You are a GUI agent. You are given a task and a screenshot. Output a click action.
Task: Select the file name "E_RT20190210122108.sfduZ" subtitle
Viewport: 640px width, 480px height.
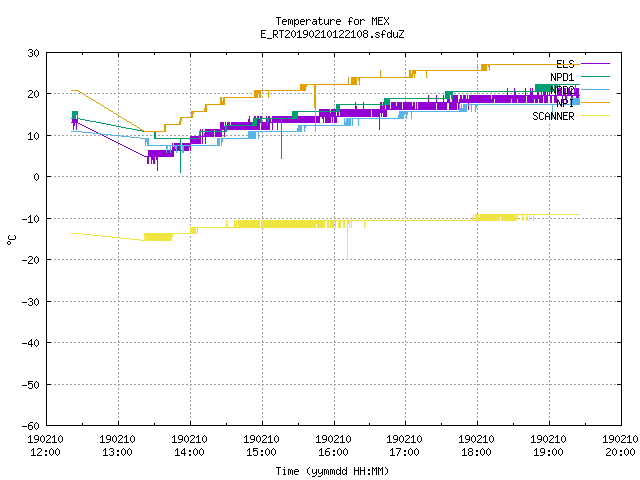coord(332,34)
